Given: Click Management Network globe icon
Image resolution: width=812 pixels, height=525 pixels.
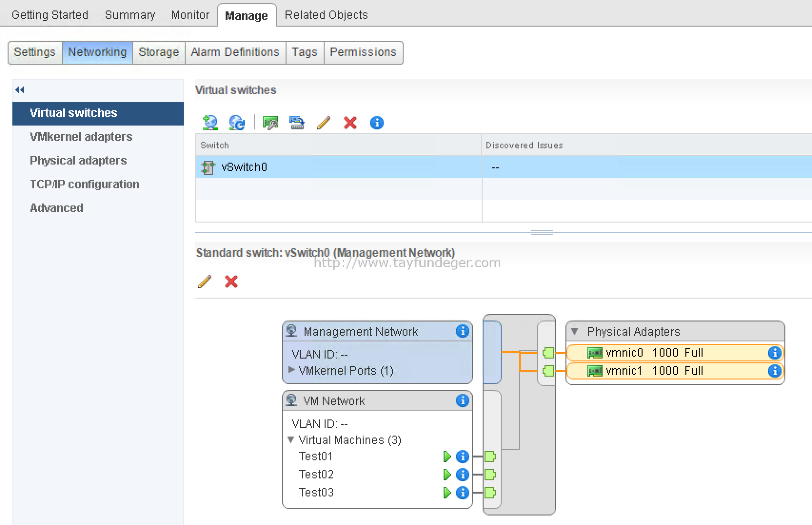Looking at the screenshot, I should [x=291, y=331].
